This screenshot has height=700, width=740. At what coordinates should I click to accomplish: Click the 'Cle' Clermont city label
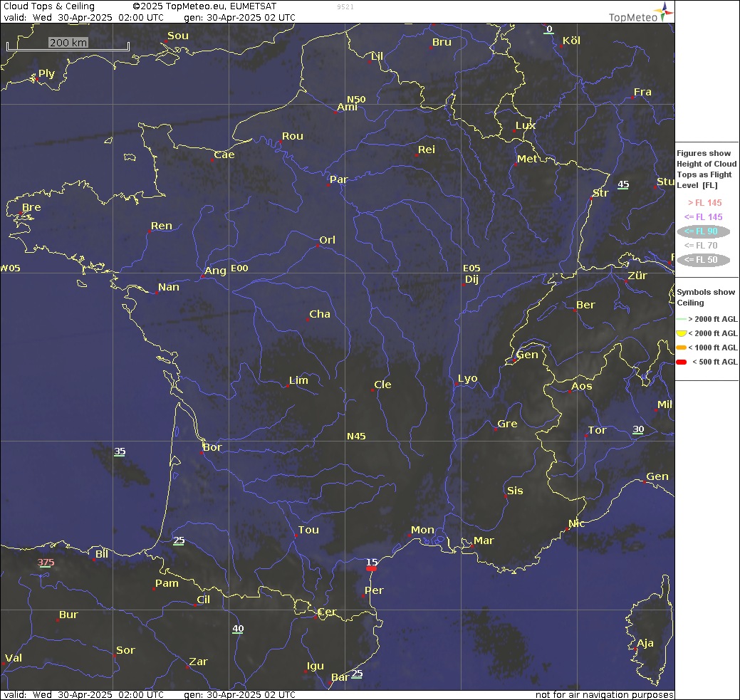click(382, 385)
